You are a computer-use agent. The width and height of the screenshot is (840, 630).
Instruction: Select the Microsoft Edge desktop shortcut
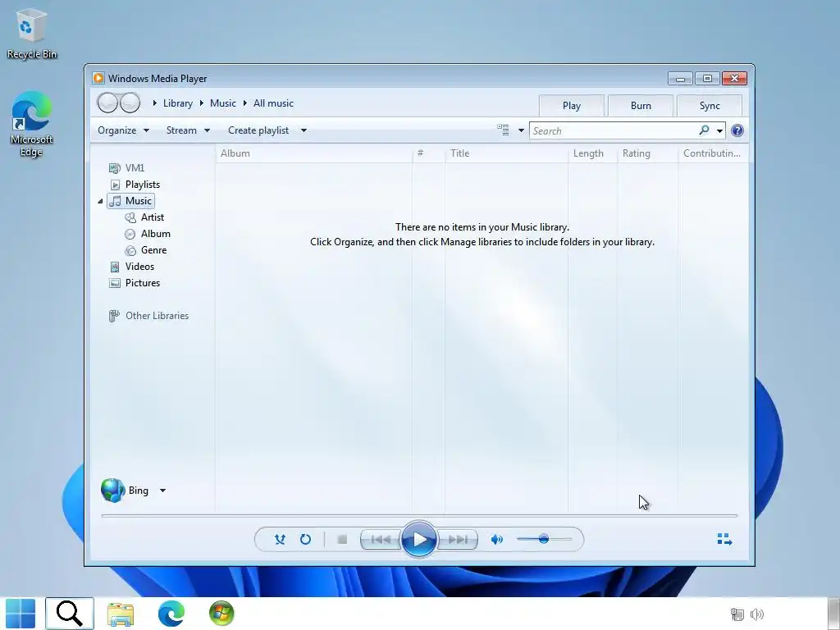[31, 125]
